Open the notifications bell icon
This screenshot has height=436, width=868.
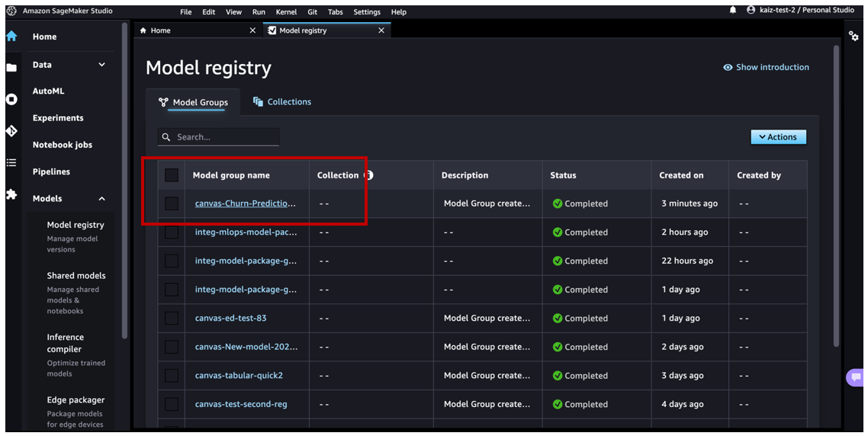click(x=733, y=10)
